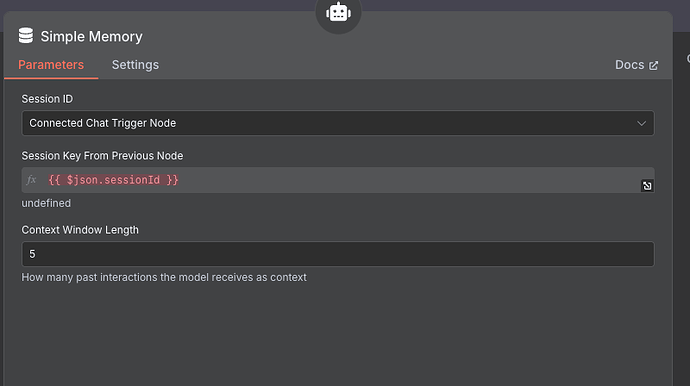Screen dimensions: 690x386
Task: Open the Connected Chat Trigger Node selector
Action: 338,123
